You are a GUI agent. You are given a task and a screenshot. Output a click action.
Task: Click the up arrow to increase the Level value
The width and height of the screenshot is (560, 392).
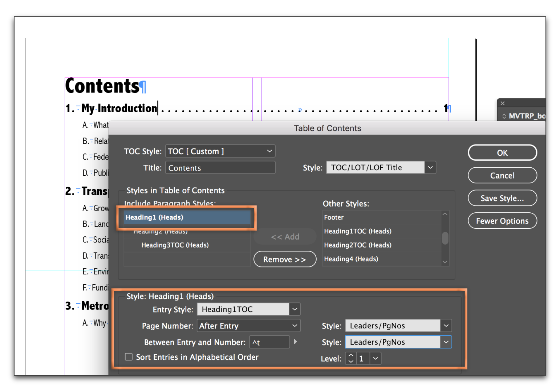350,355
